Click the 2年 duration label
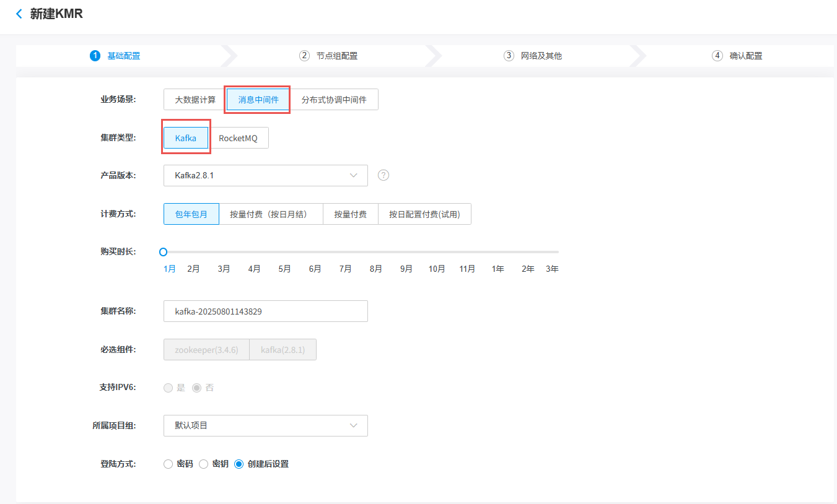 (x=528, y=269)
